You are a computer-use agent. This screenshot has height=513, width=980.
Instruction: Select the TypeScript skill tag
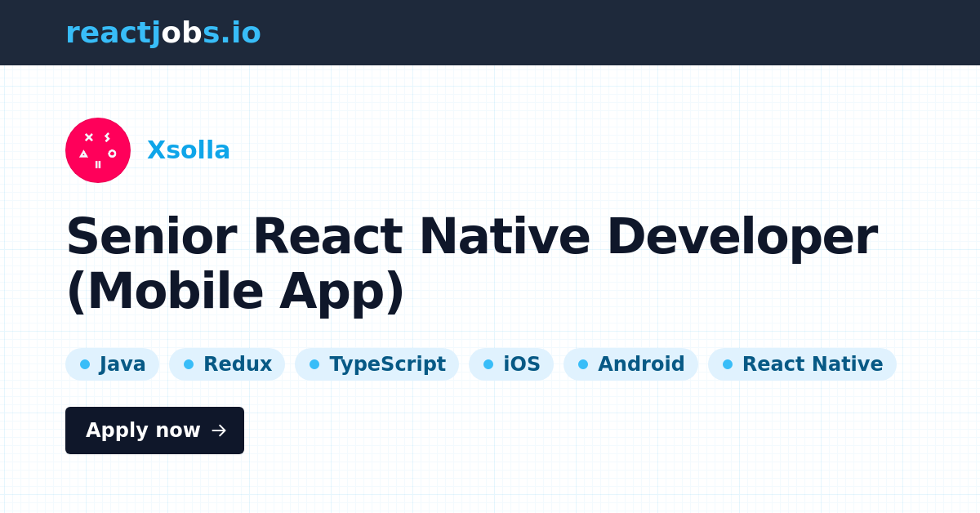pos(377,364)
